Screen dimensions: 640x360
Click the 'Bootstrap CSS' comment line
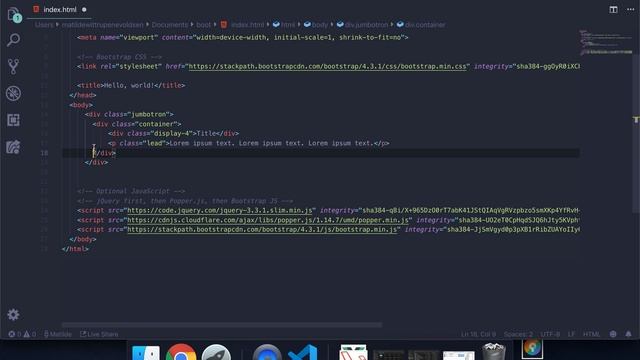click(119, 57)
